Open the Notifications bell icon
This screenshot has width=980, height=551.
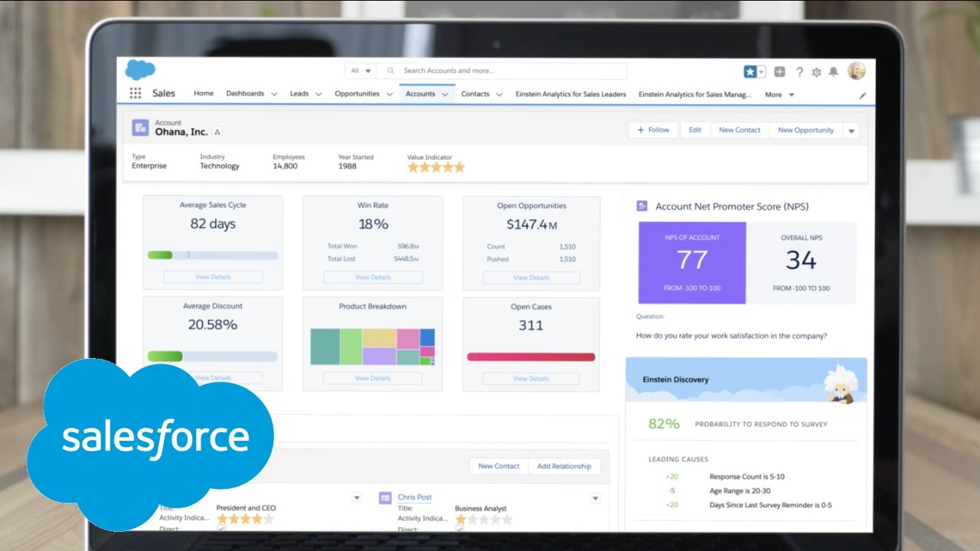(833, 72)
